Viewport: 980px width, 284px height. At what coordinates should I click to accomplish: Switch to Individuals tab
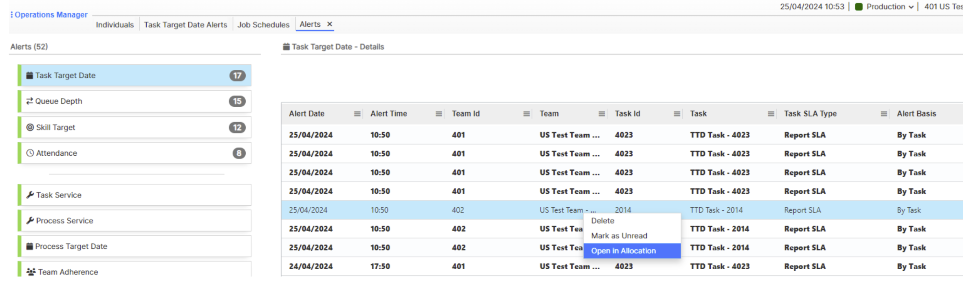pyautogui.click(x=115, y=25)
